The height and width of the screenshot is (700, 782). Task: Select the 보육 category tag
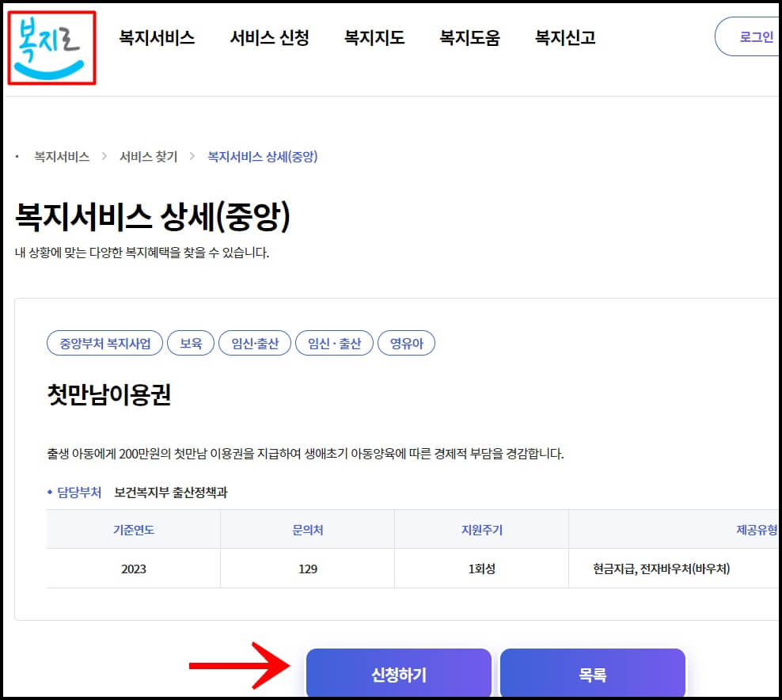(190, 343)
